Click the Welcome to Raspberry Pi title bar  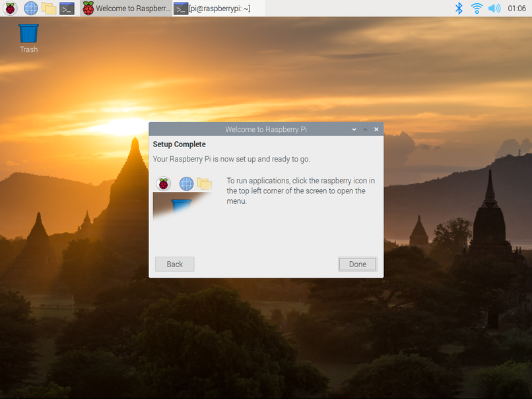click(x=266, y=129)
